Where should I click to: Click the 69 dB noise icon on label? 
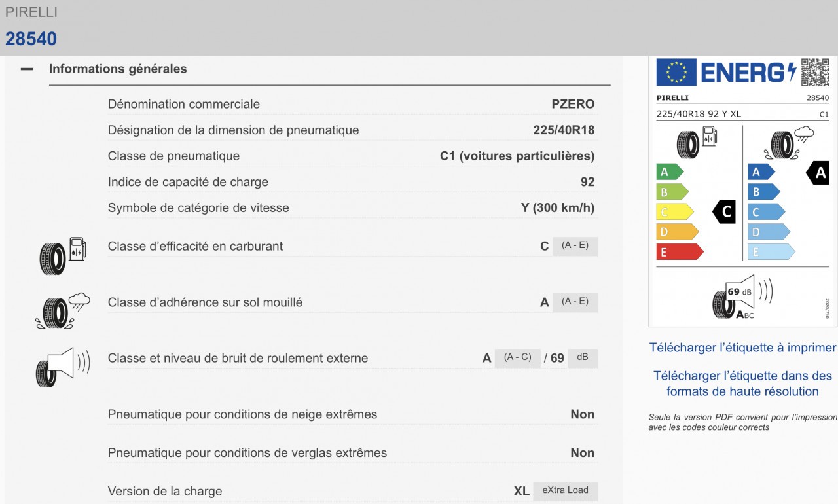[x=742, y=297]
